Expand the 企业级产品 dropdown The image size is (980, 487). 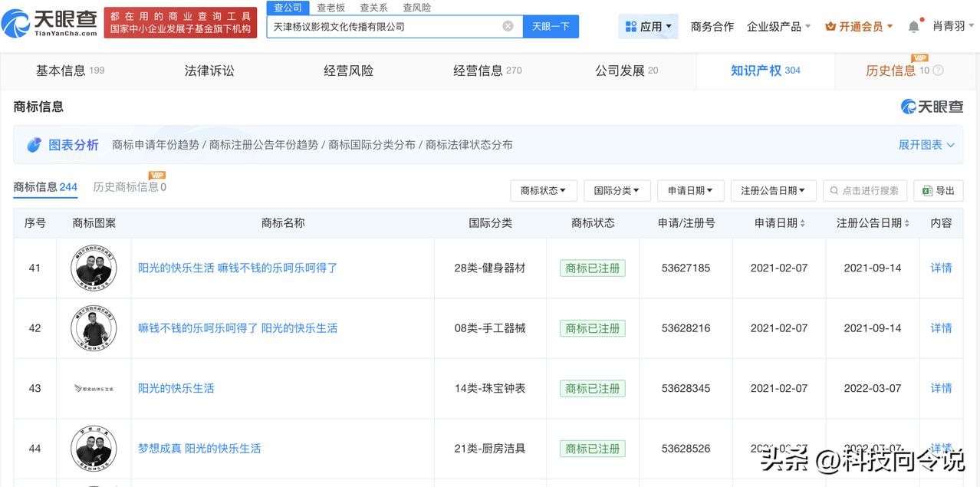pos(778,26)
